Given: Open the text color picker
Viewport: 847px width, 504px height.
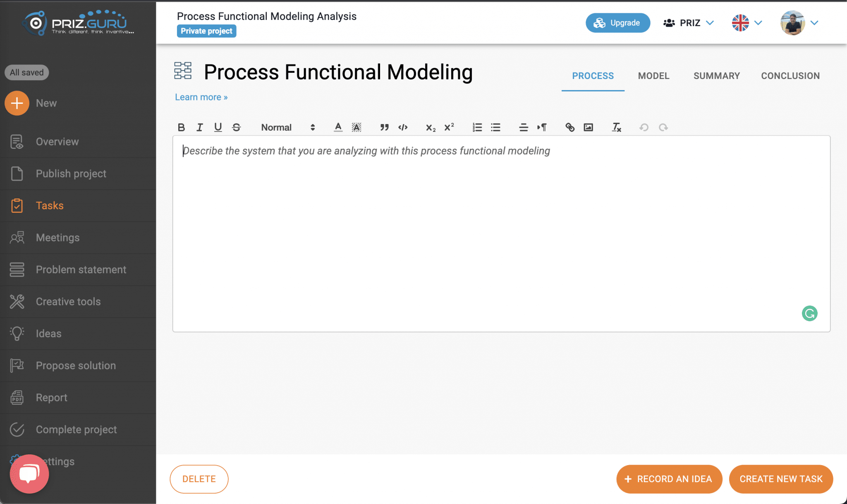Looking at the screenshot, I should point(338,127).
